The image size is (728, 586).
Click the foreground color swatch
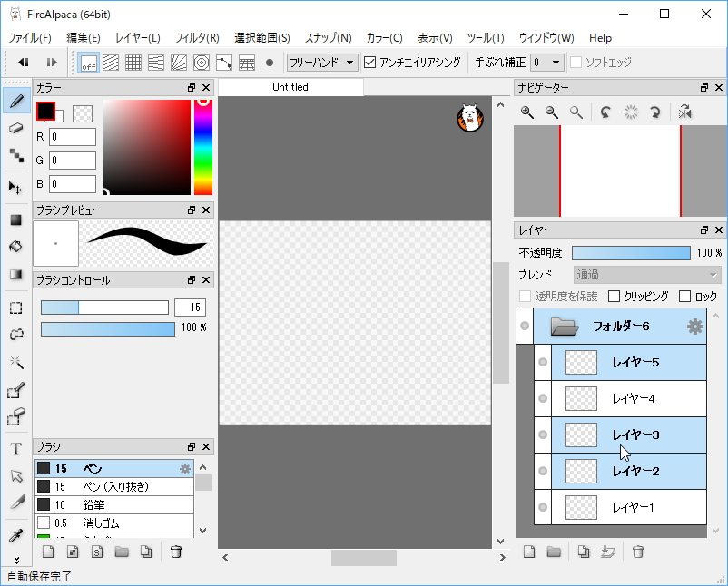[x=45, y=112]
